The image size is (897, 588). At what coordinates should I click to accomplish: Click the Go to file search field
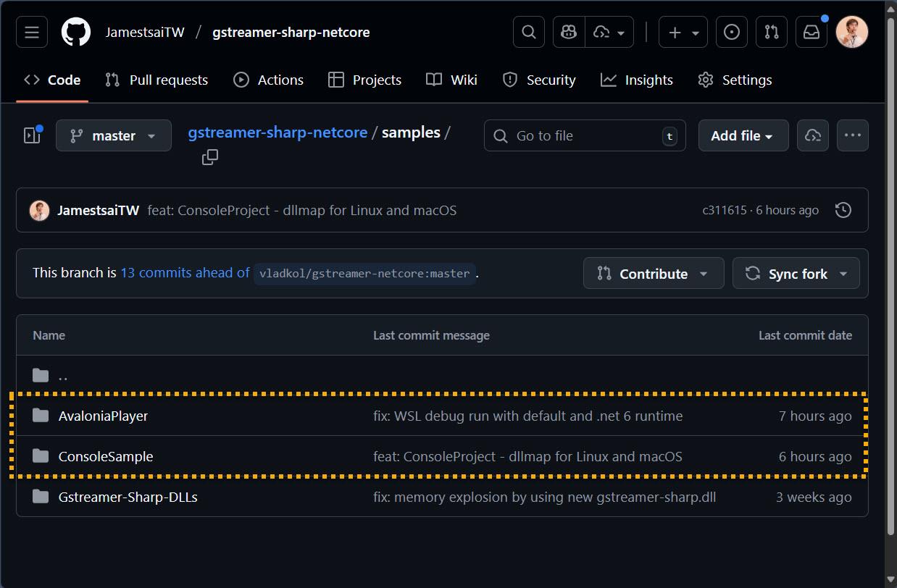pos(584,135)
